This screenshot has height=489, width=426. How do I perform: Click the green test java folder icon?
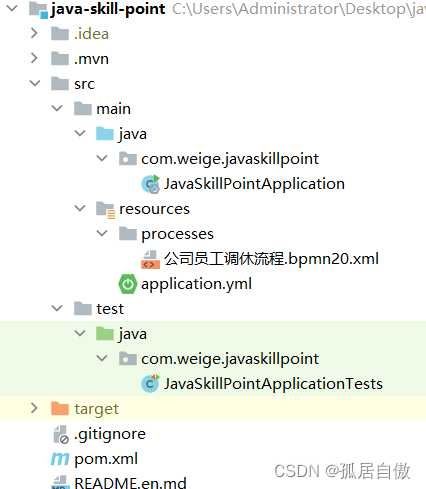[105, 333]
